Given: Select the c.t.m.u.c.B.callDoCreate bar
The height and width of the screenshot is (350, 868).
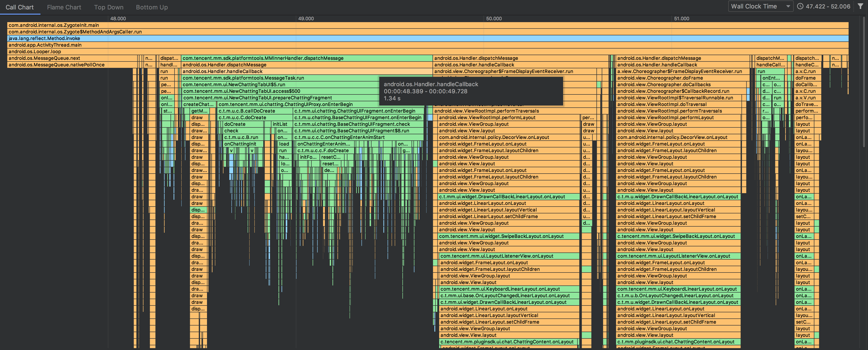Looking at the screenshot, I should (x=255, y=111).
